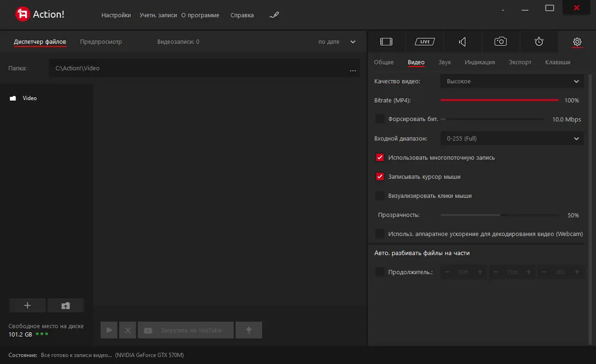Play the selected video recording
Image resolution: width=596 pixels, height=364 pixels.
tap(109, 330)
